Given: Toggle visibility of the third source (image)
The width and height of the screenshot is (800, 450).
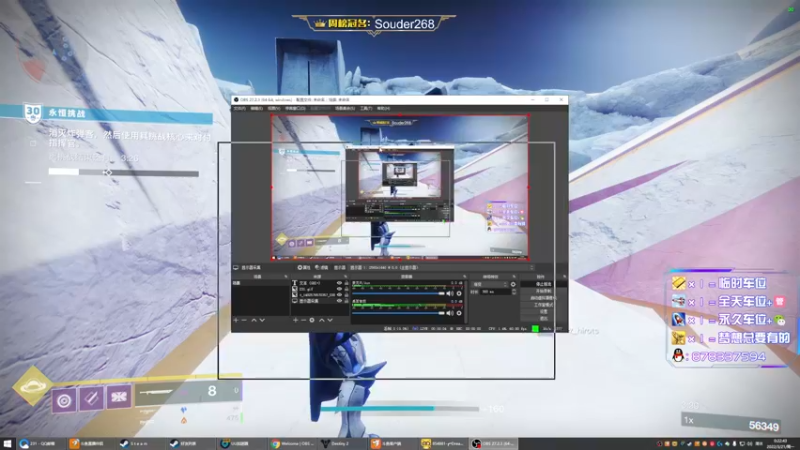Looking at the screenshot, I should [x=339, y=295].
